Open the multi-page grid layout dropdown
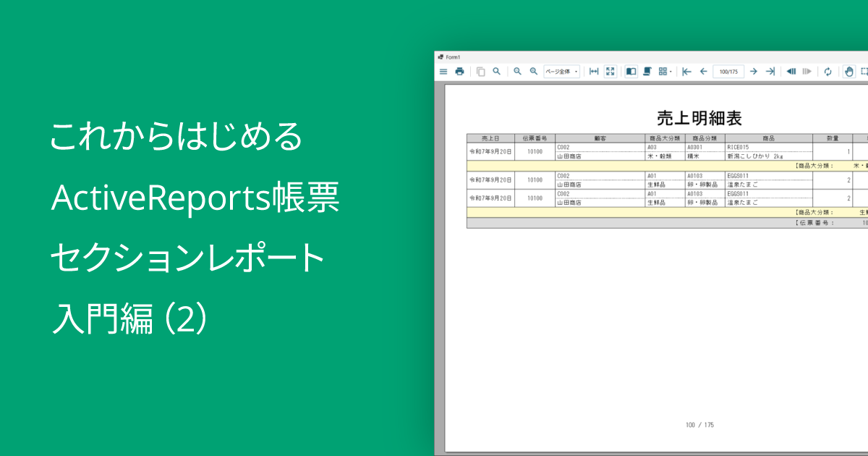The height and width of the screenshot is (456, 868). click(665, 71)
